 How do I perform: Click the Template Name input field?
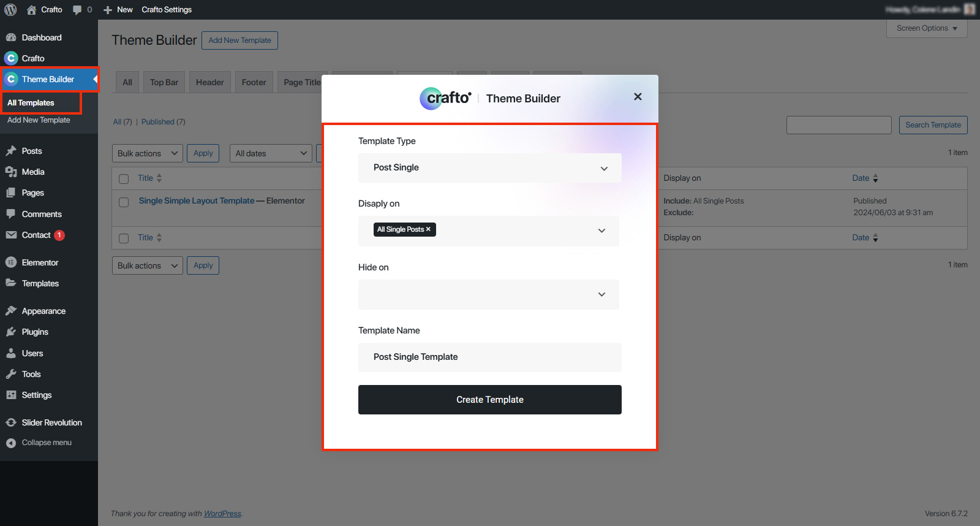(x=490, y=357)
